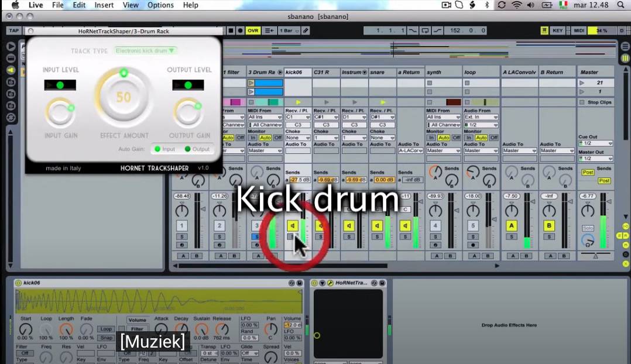The width and height of the screenshot is (631, 364).
Task: Click the Effect Amount knob in TrackShaper
Action: [x=124, y=97]
